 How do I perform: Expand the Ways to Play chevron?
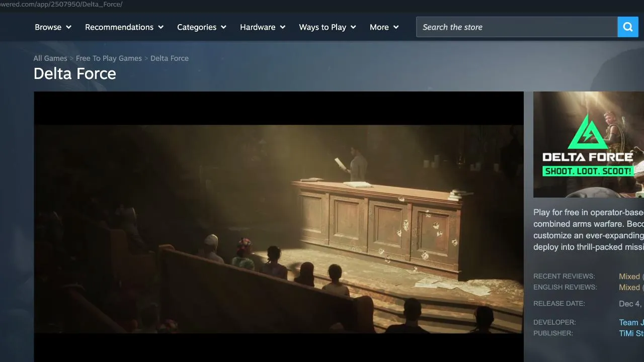coord(353,27)
